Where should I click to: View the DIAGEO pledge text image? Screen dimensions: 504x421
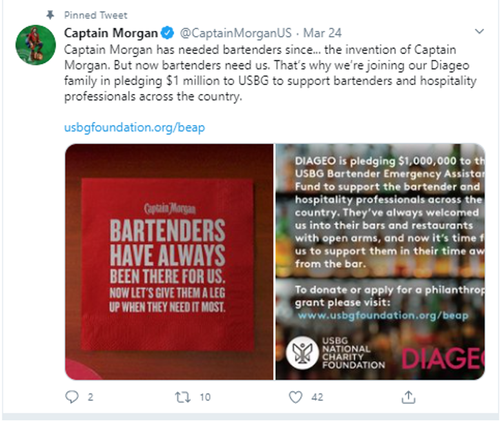(380, 262)
